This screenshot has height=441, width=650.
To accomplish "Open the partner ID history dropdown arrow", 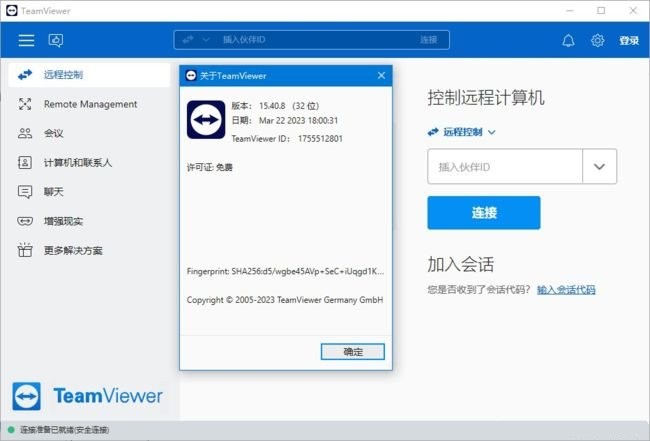I will 599,167.
